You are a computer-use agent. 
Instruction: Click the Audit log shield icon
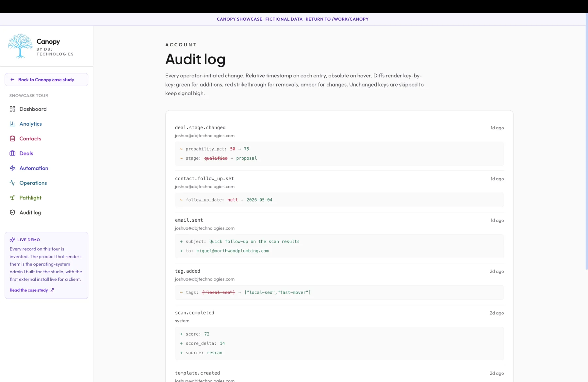coord(12,213)
